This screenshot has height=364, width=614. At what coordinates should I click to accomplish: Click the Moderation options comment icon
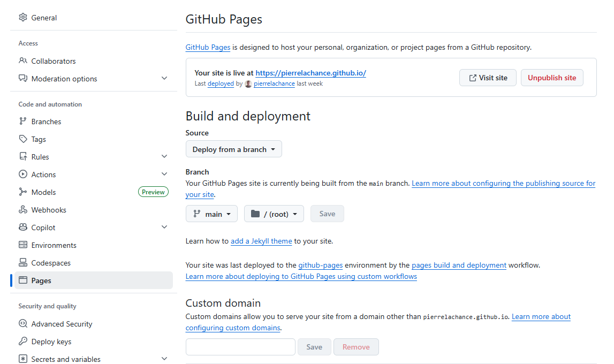(x=23, y=78)
